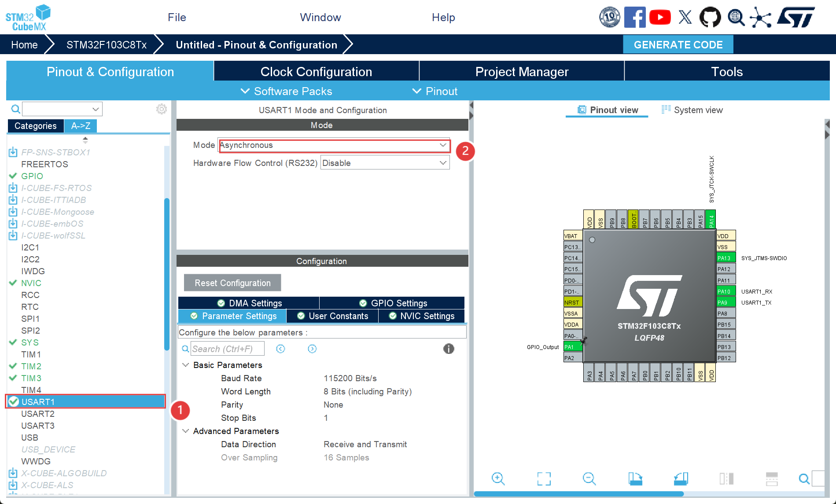Rotate the chip counter-clockwise icon
The image size is (836, 504).
[x=681, y=478]
